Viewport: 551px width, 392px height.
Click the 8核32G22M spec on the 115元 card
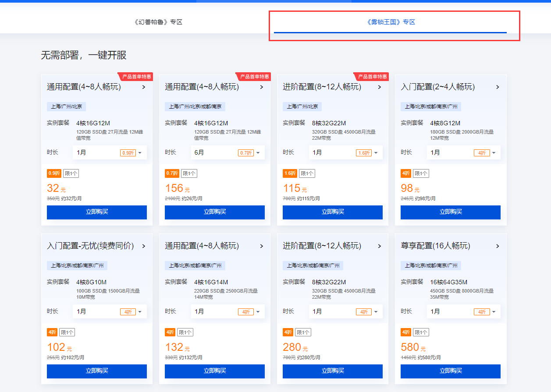[x=329, y=123]
